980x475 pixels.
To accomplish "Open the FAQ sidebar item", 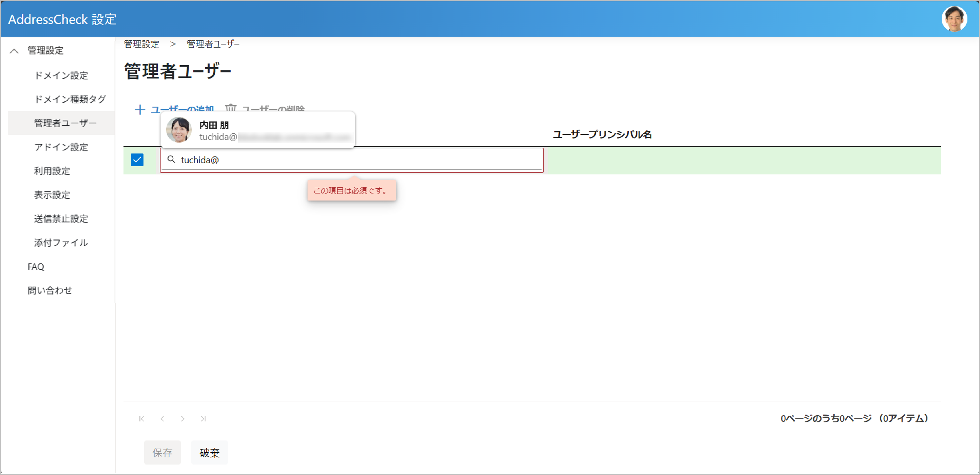I will (36, 267).
